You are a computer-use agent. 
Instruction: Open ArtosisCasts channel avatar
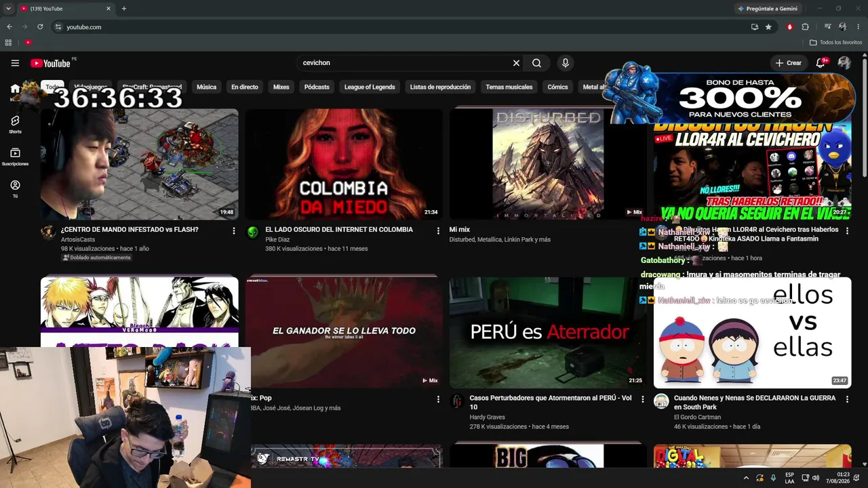click(x=48, y=232)
